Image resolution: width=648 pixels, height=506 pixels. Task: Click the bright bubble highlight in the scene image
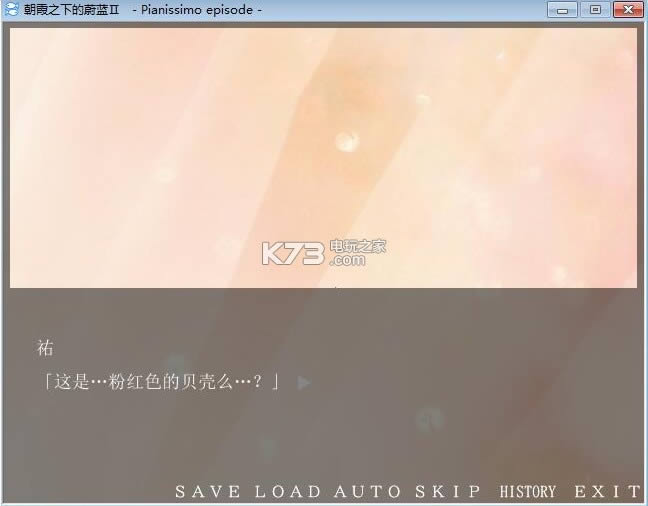[x=345, y=142]
